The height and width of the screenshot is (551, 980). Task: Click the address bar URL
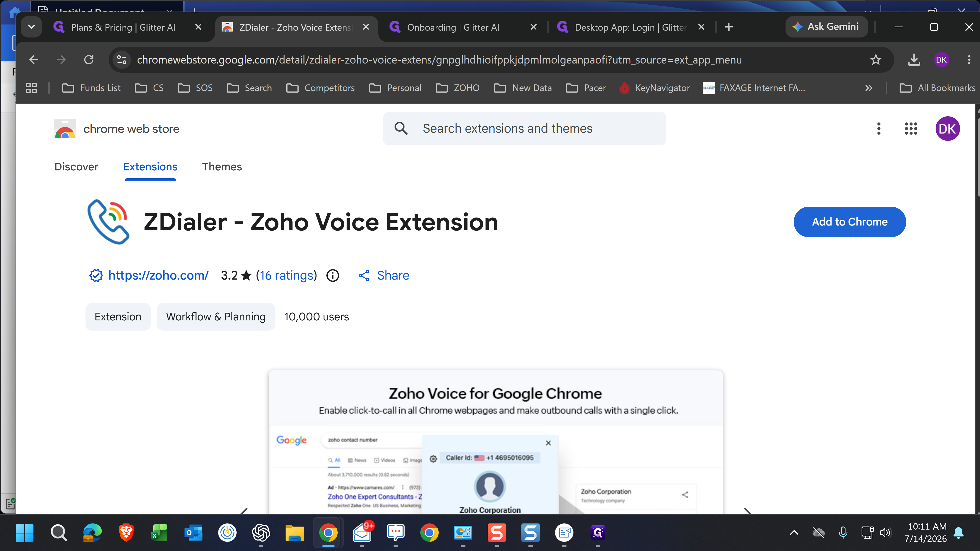click(x=439, y=60)
